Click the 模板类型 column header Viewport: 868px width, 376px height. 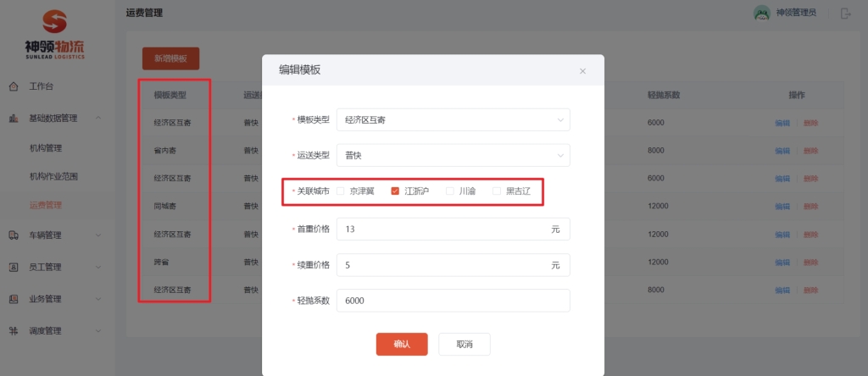coord(170,95)
